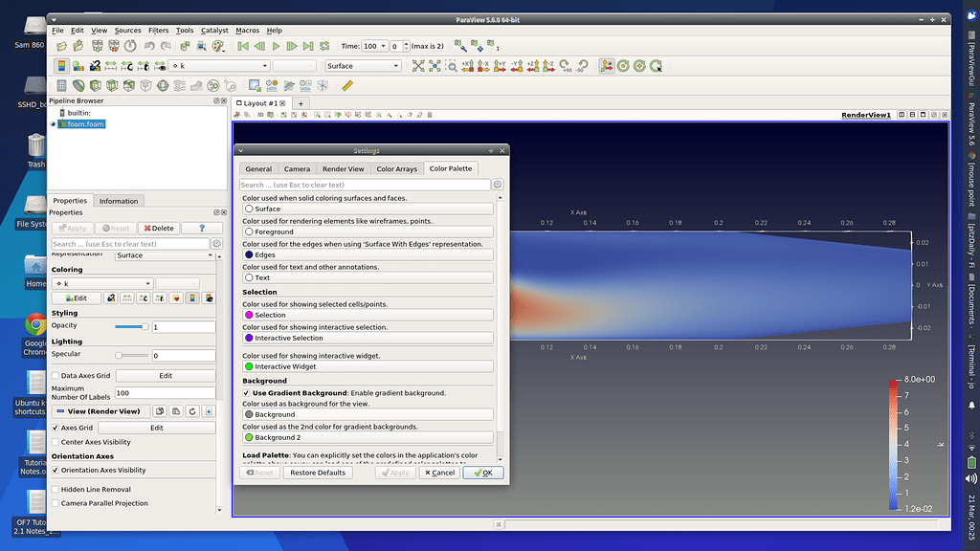Click Edit button under Coloring

coord(77,298)
